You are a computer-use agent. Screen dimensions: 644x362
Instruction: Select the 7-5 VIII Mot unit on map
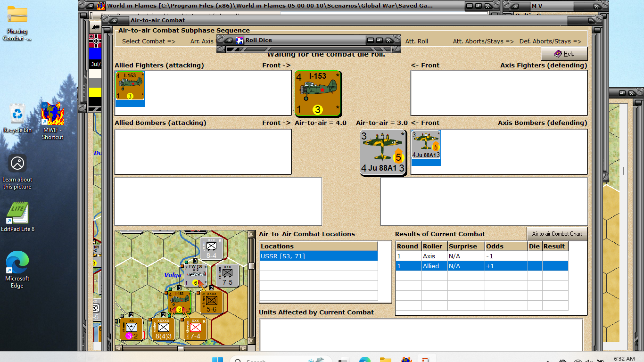[x=227, y=275]
